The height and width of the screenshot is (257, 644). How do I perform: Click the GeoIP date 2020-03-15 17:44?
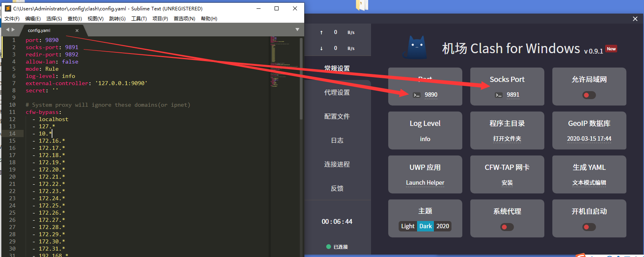[589, 139]
